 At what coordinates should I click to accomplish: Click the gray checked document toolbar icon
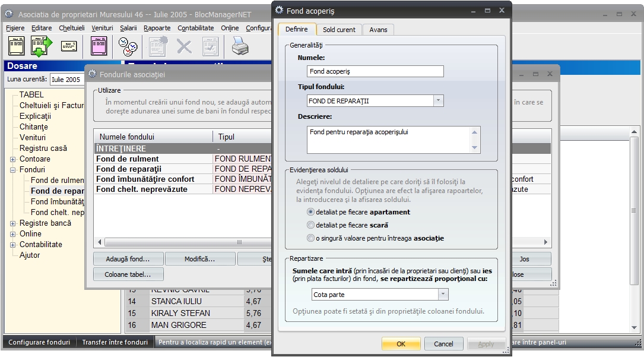click(211, 46)
